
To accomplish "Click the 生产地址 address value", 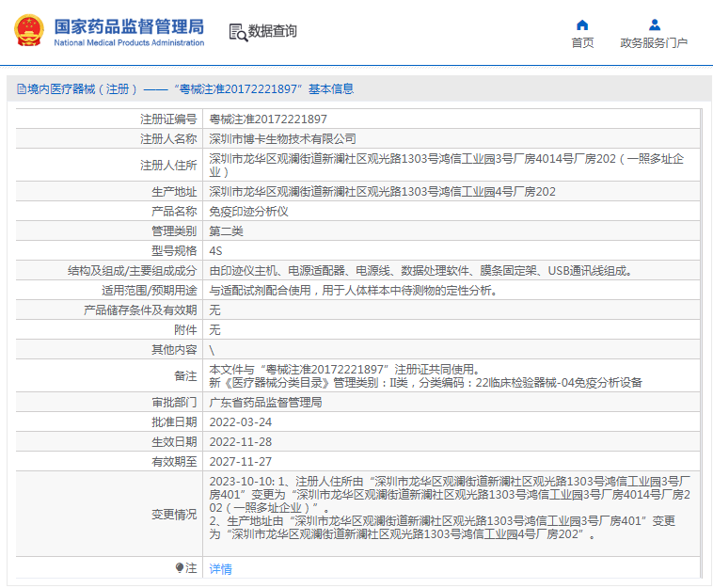I will pyautogui.click(x=383, y=191).
